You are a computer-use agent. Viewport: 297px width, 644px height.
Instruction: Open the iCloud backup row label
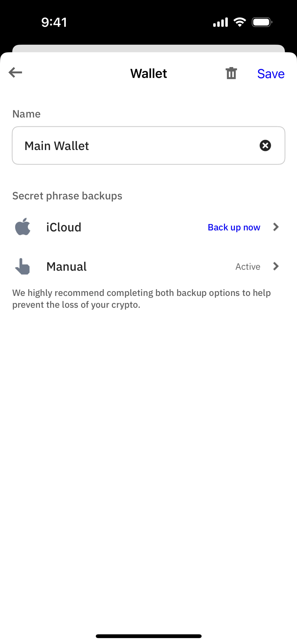[64, 227]
